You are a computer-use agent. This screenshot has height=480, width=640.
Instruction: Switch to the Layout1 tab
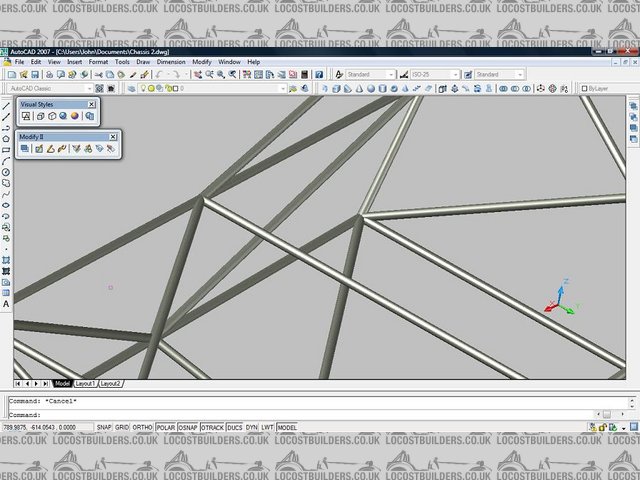85,383
